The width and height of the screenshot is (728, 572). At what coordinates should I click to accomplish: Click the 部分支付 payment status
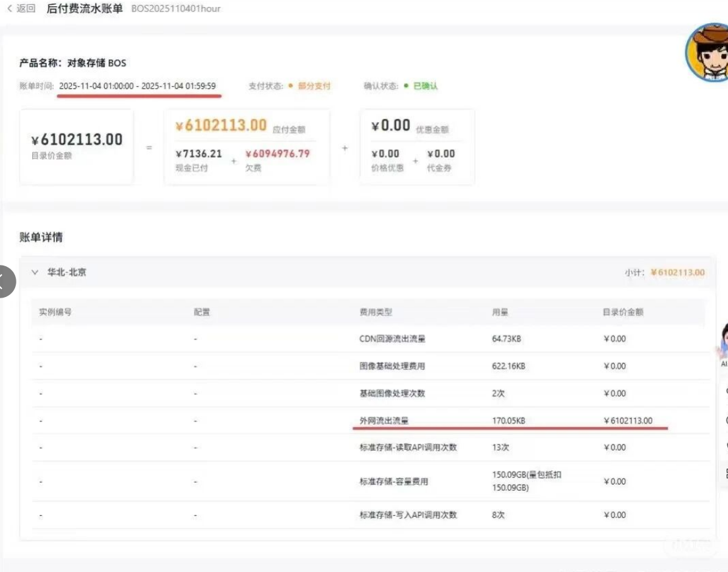point(314,86)
